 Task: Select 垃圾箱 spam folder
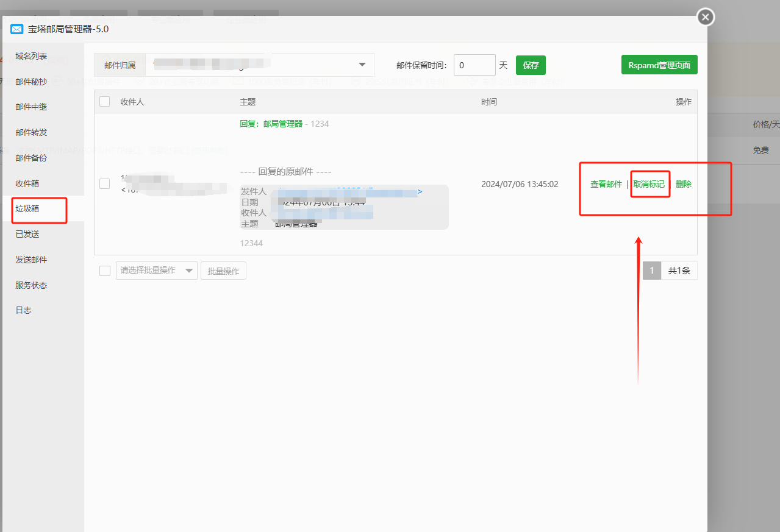[27, 209]
